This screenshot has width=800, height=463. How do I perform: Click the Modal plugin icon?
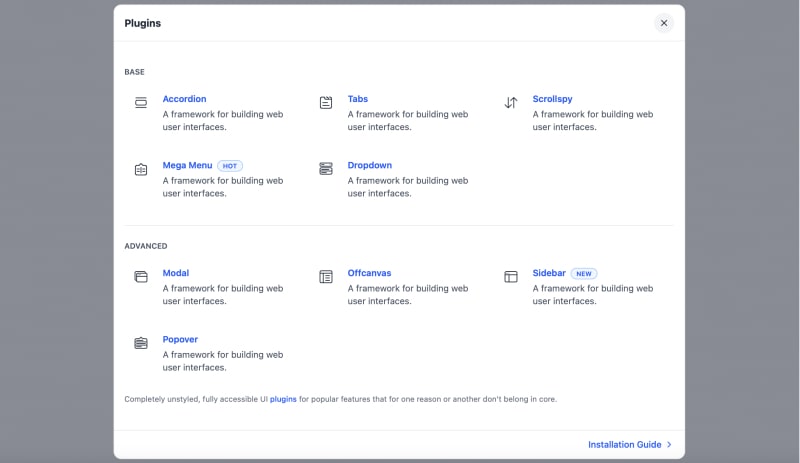point(141,277)
